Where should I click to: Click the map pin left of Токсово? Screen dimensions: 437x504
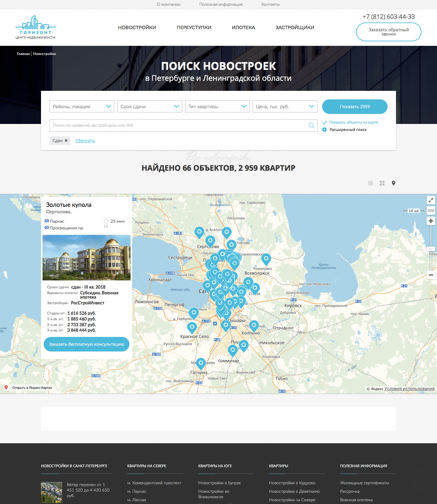[x=231, y=245]
